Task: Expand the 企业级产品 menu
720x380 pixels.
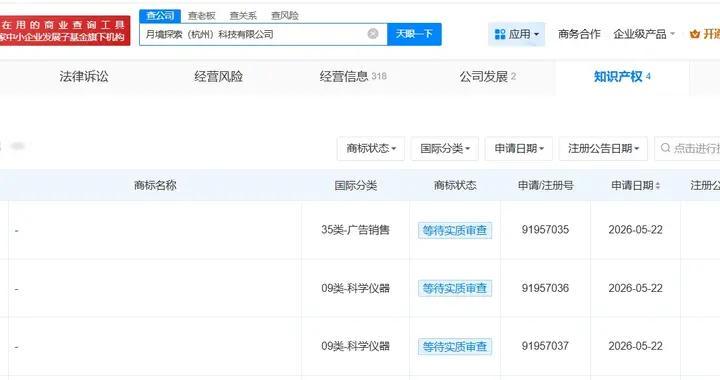Action: (x=644, y=34)
